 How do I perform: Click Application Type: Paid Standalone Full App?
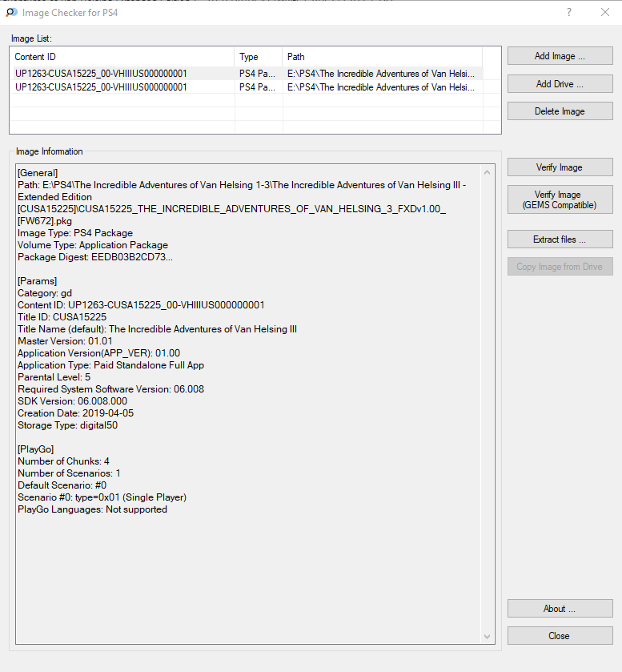coord(111,365)
